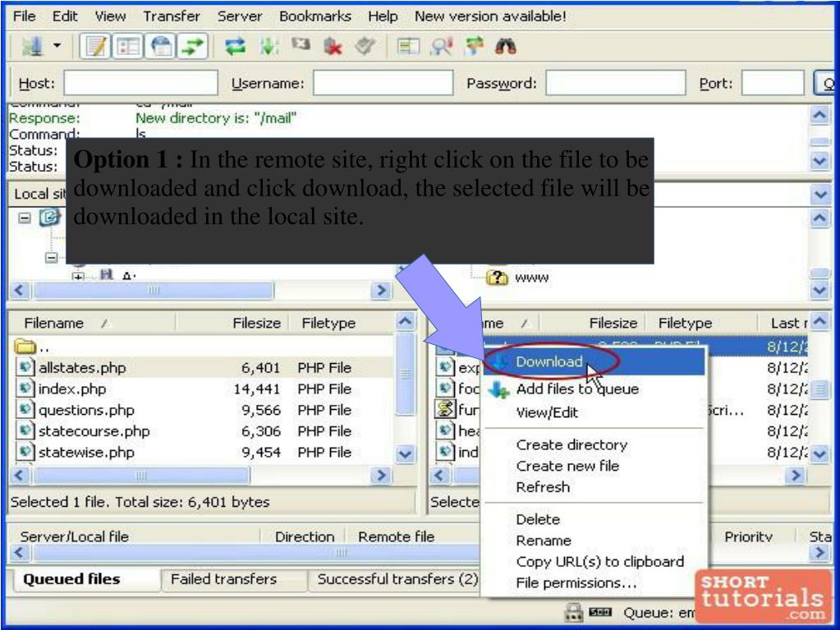Viewport: 840px width, 630px height.
Task: Open the Transfer menu
Action: click(172, 16)
